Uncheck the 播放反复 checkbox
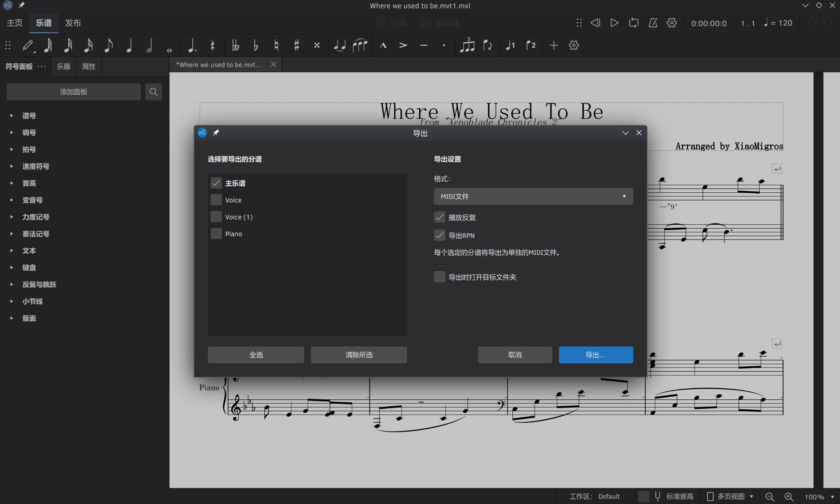840x504 pixels. [439, 217]
